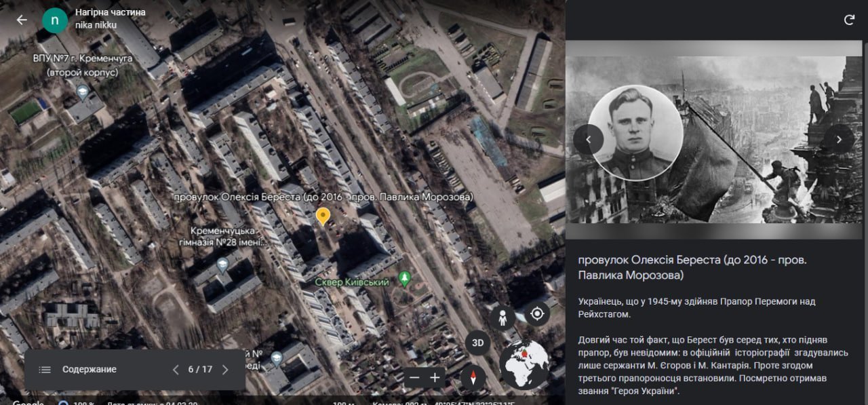Go to next slide after 6 / 17

[225, 370]
